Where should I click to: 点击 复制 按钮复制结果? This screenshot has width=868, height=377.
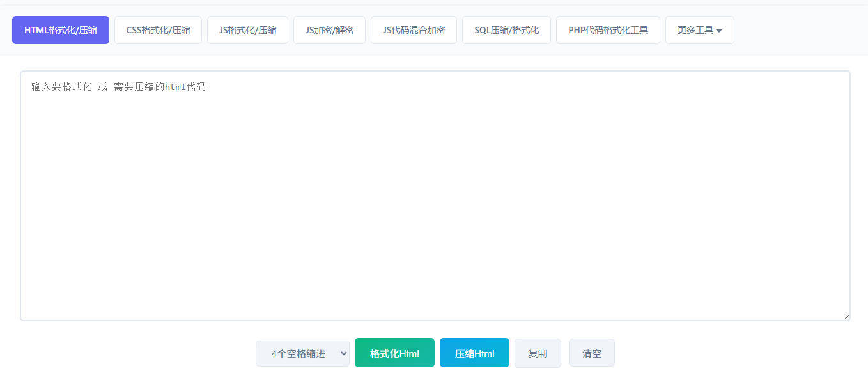point(538,352)
